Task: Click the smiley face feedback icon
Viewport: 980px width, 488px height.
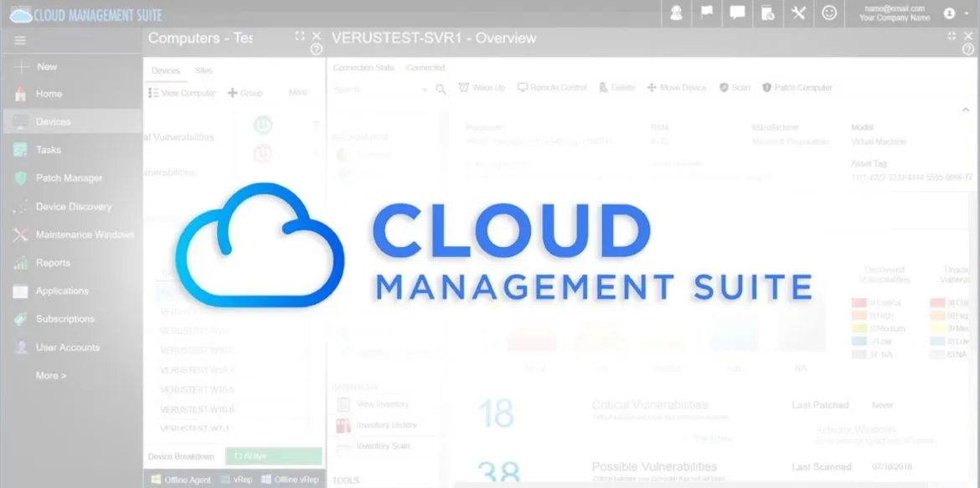Action: click(x=829, y=13)
